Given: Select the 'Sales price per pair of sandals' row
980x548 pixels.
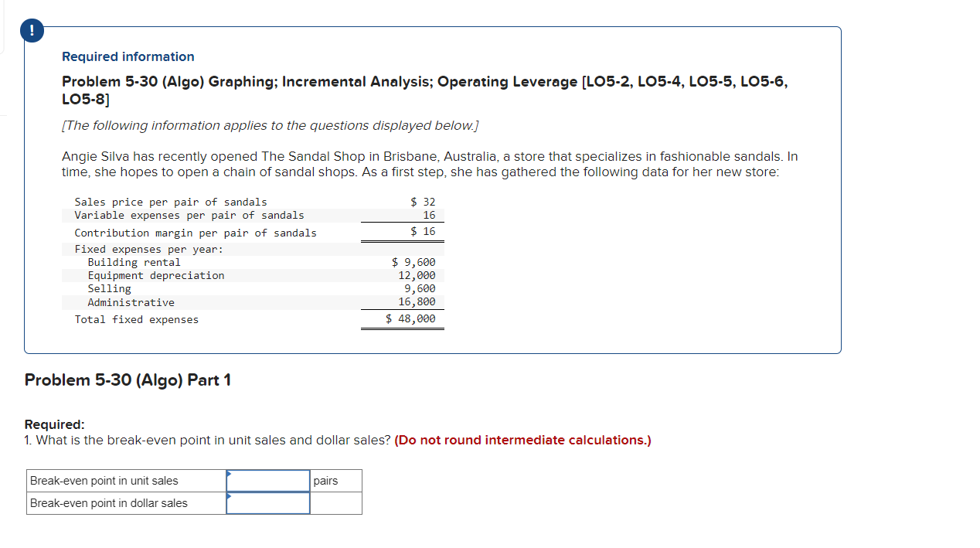Looking at the screenshot, I should tap(170, 202).
